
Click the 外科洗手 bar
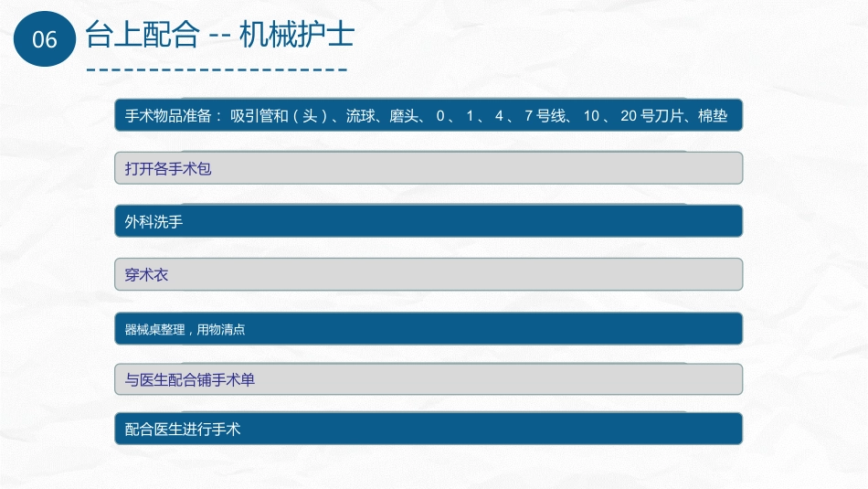click(x=429, y=221)
